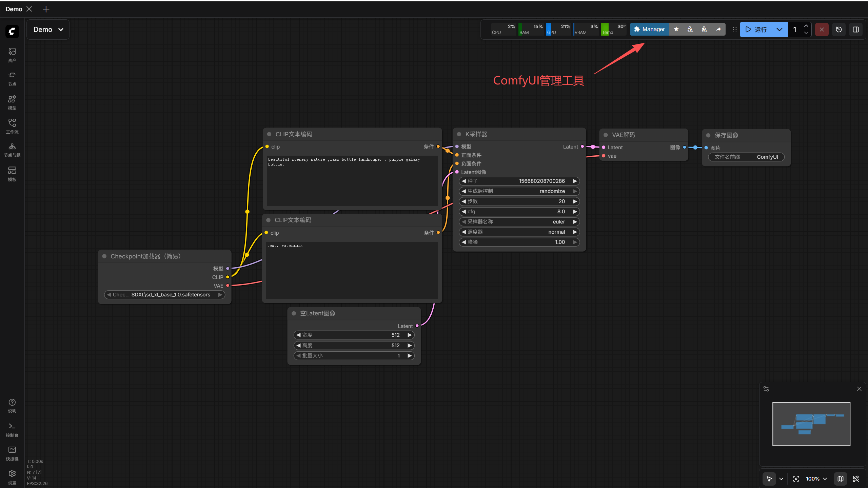Viewport: 868px width, 488px height.
Task: Open the Node library (节点) panel
Action: tap(12, 78)
